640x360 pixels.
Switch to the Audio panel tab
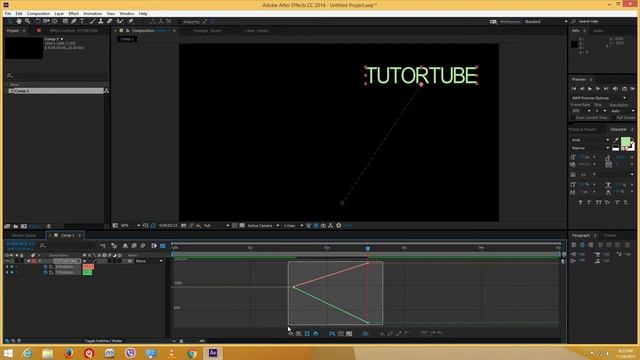(x=598, y=31)
